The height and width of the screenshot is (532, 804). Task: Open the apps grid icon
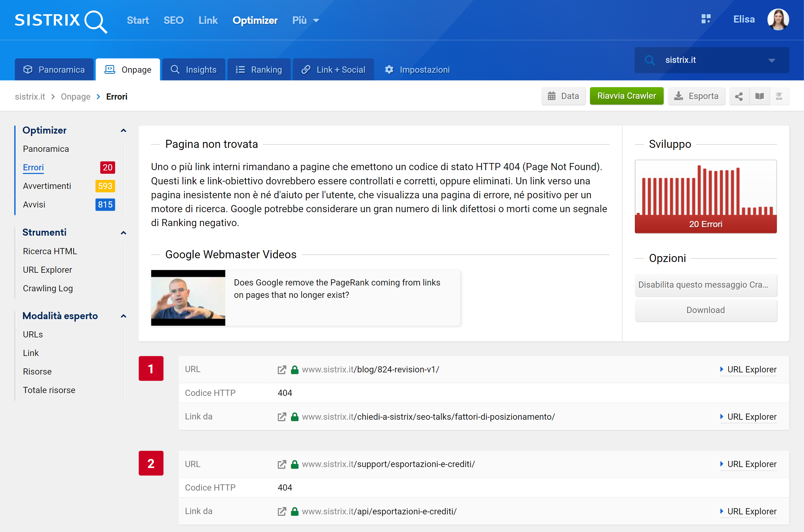(x=706, y=19)
